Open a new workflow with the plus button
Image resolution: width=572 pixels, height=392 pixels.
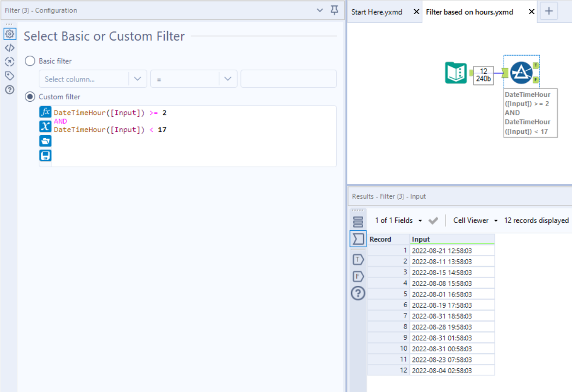[548, 11]
